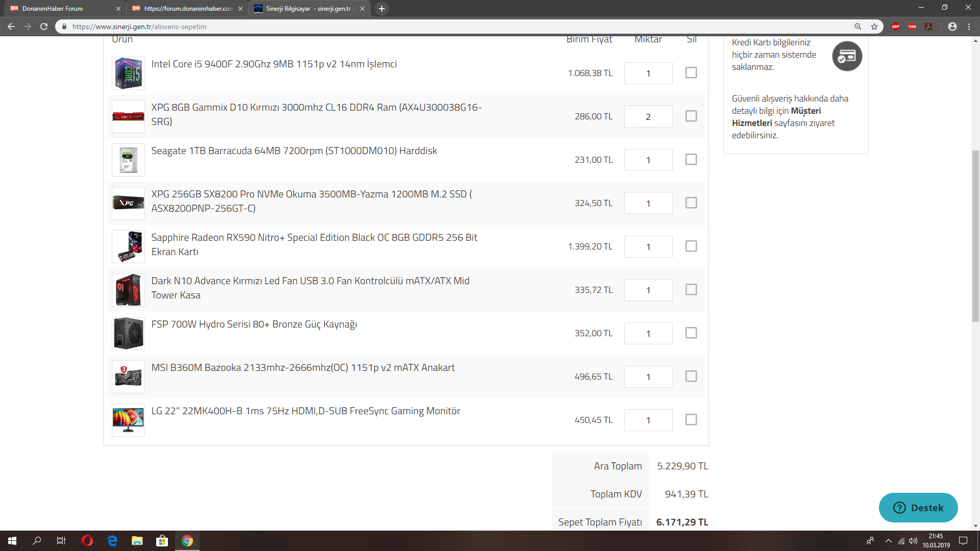Image resolution: width=980 pixels, height=551 pixels.
Task: Open MSI B360M Bazooka thumbnail
Action: (x=128, y=377)
